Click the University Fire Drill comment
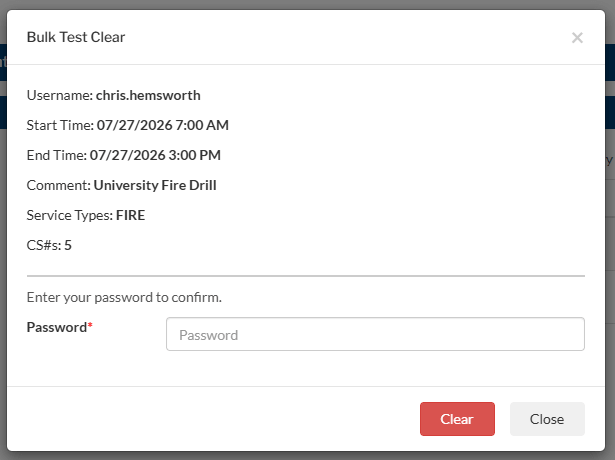Image resolution: width=615 pixels, height=460 pixels. [x=155, y=185]
